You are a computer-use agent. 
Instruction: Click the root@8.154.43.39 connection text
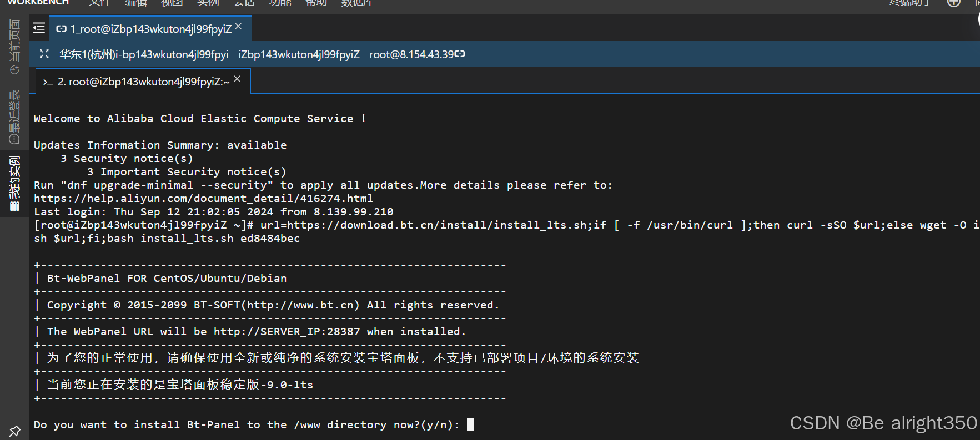coord(411,54)
